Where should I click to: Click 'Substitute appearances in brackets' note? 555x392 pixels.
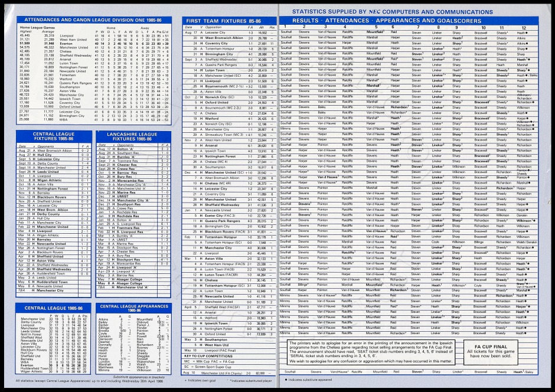pyautogui.click(x=138, y=377)
